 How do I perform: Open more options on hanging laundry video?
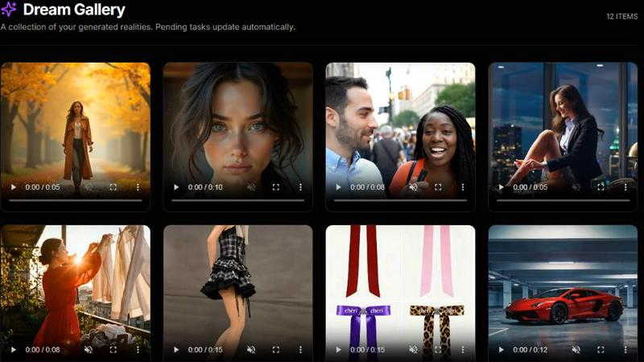138,350
